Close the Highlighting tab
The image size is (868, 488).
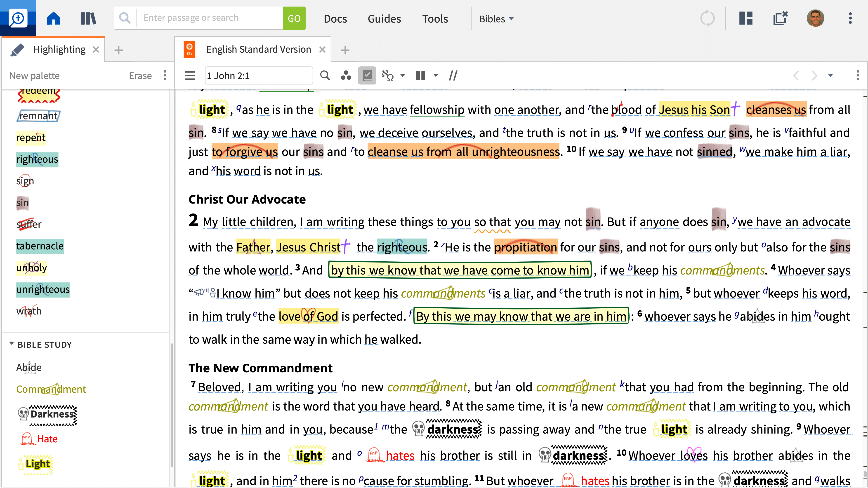96,49
